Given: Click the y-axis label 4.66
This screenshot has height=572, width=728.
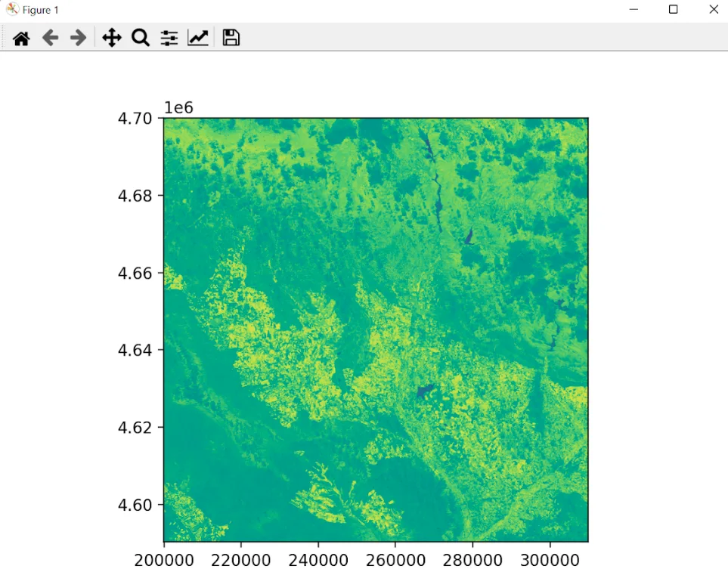Looking at the screenshot, I should tap(135, 274).
